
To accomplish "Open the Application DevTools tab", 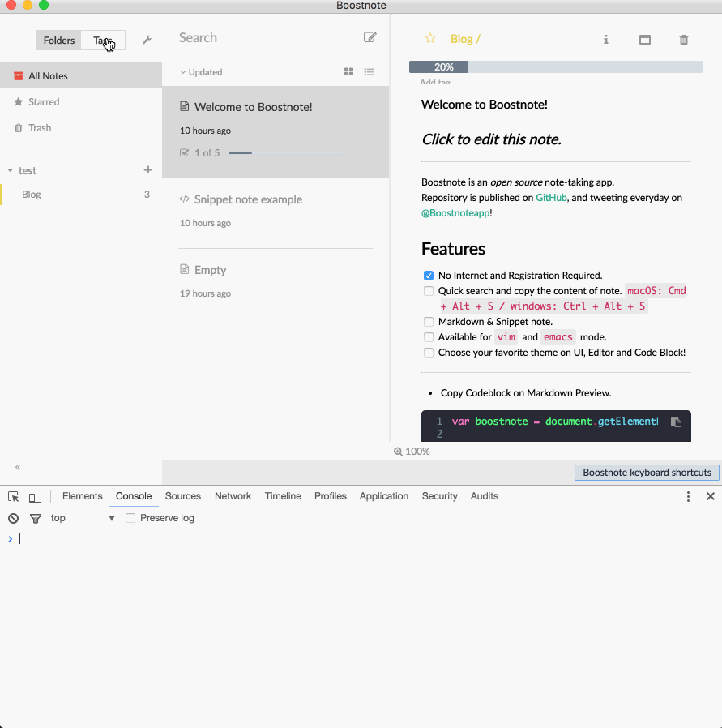I will coord(384,496).
